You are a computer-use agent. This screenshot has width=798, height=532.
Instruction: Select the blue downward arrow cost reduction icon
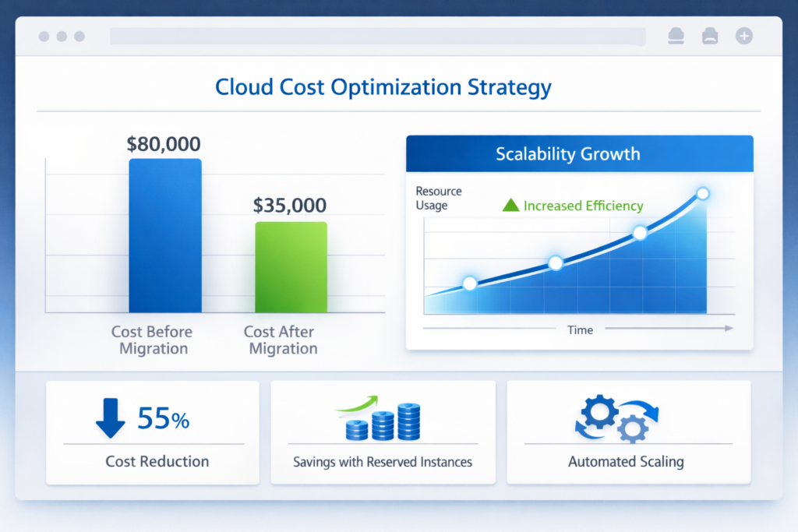click(110, 418)
